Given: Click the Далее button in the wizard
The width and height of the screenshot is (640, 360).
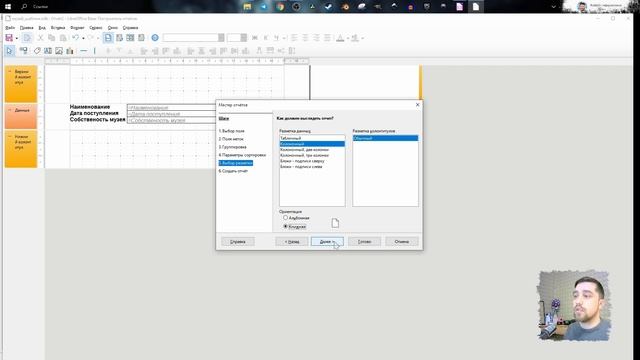Looking at the screenshot, I should [327, 242].
